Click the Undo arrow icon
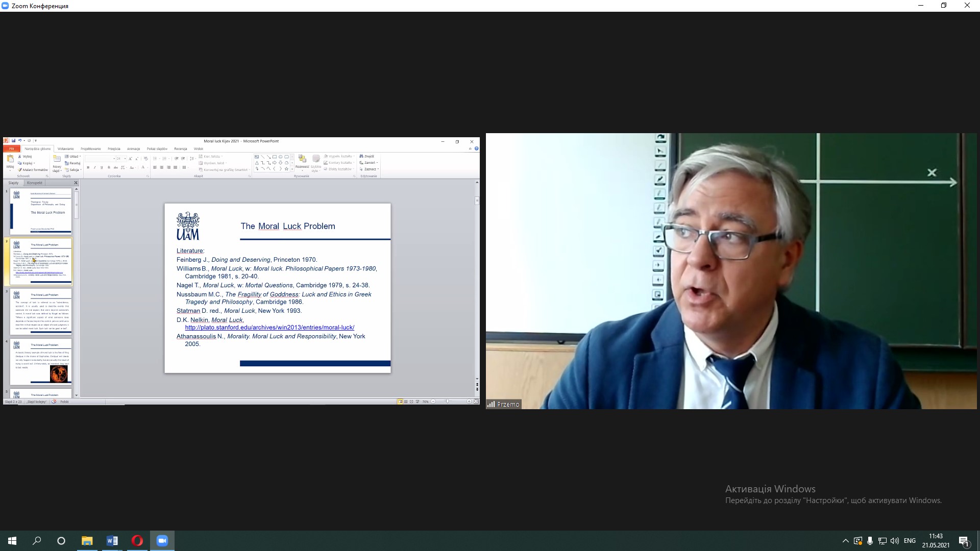The image size is (980, 551). 19,141
